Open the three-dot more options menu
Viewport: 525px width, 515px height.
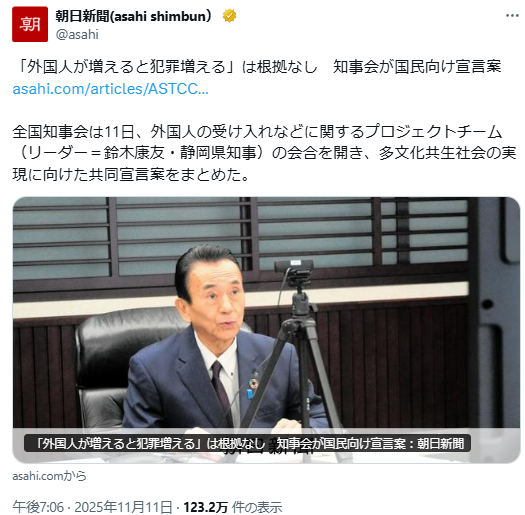tap(512, 16)
